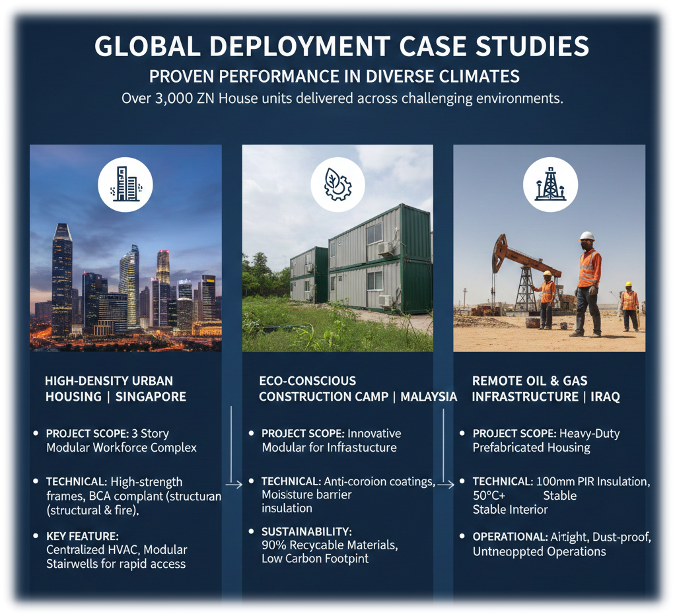Click the oil derrick tower icon

coord(550,184)
